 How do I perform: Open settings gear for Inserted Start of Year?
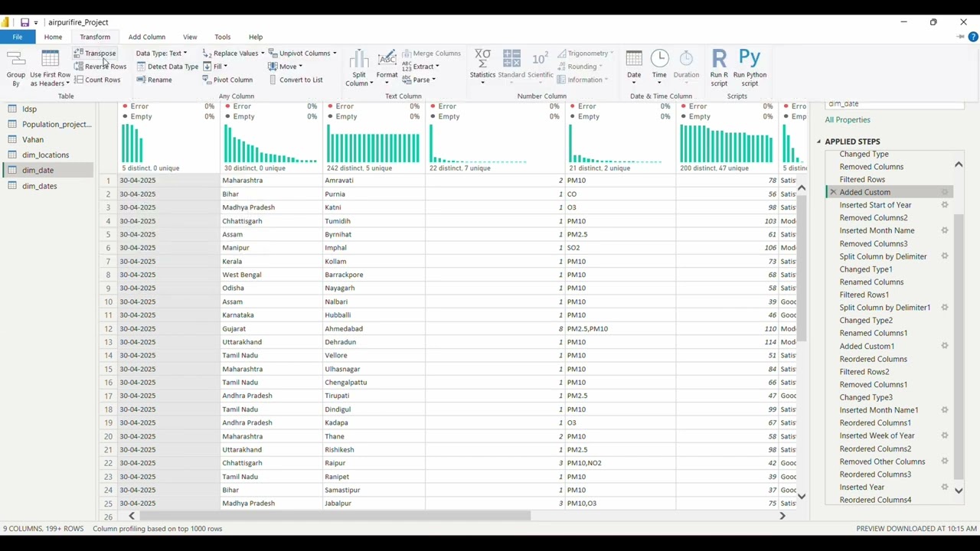coord(945,205)
